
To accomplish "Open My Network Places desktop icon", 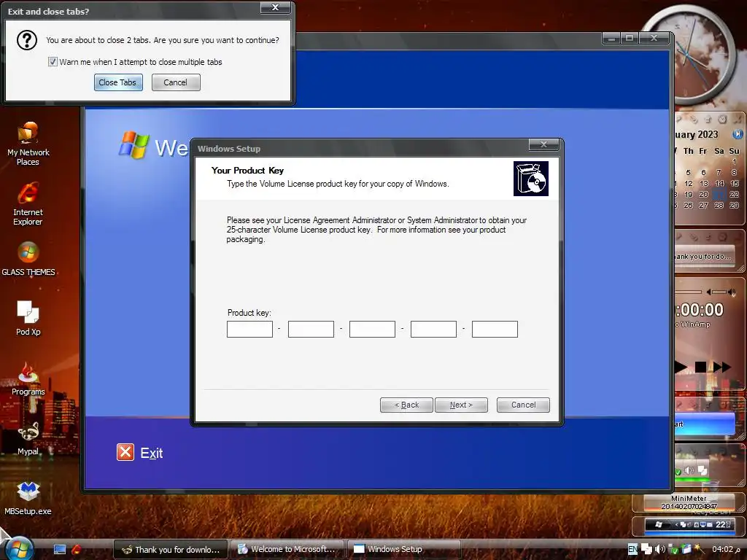I will tap(28, 144).
